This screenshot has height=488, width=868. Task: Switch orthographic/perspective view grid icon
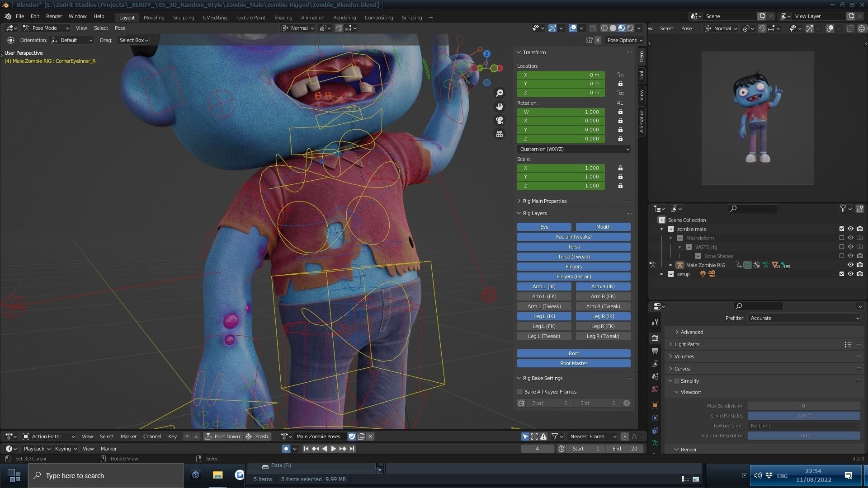500,134
